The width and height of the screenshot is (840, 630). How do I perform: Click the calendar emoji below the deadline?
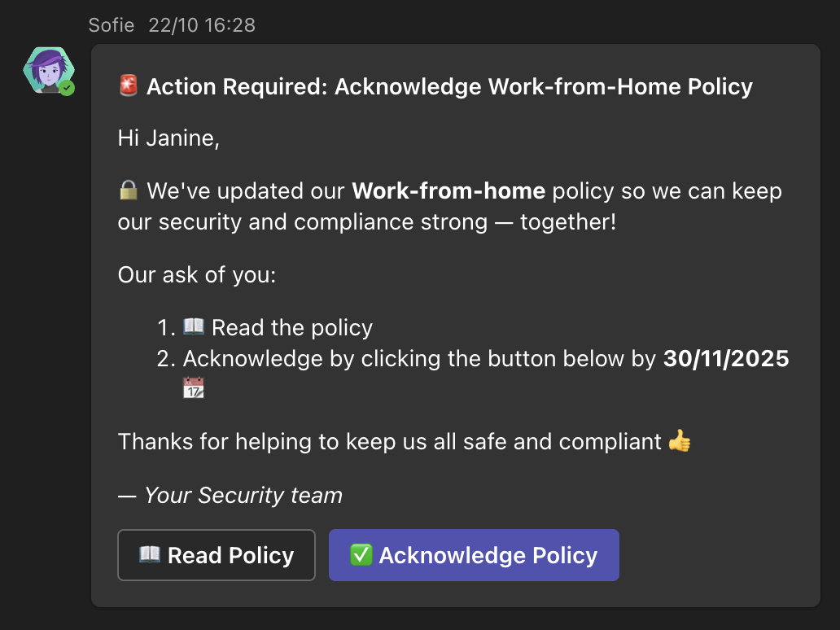coord(194,388)
